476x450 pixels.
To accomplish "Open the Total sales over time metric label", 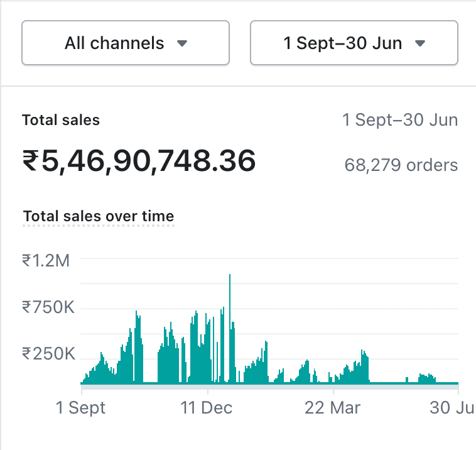I will pos(99,216).
